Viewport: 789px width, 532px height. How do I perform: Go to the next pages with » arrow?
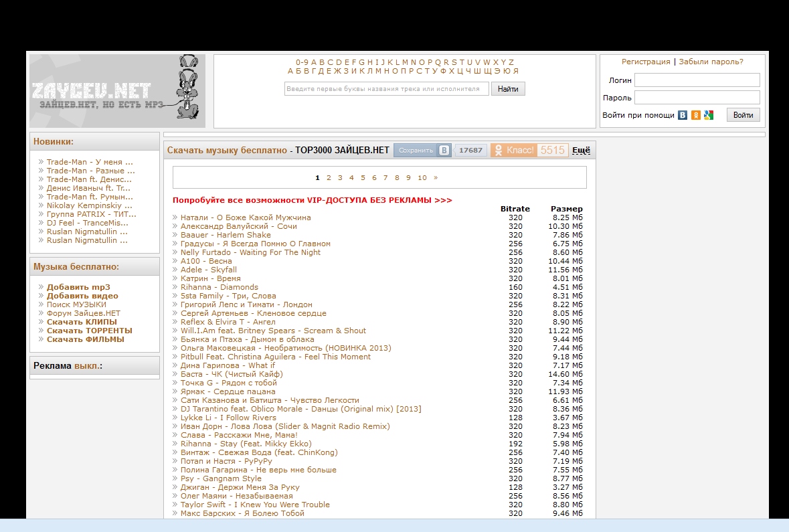pyautogui.click(x=436, y=178)
